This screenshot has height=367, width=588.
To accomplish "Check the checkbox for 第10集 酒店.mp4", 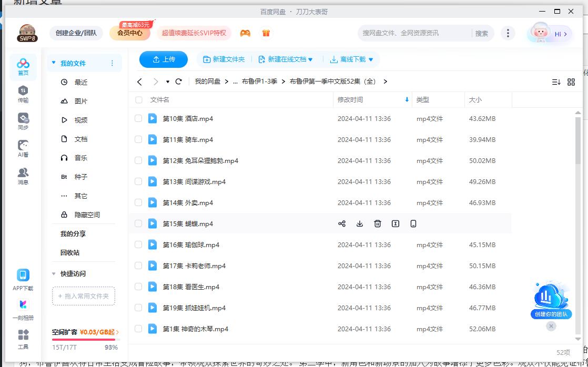I will tap(138, 118).
